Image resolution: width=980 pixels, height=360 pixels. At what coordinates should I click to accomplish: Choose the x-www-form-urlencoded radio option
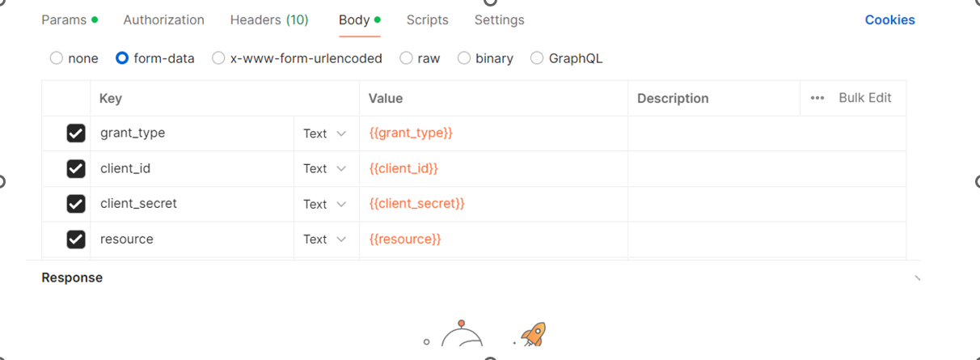(x=218, y=58)
